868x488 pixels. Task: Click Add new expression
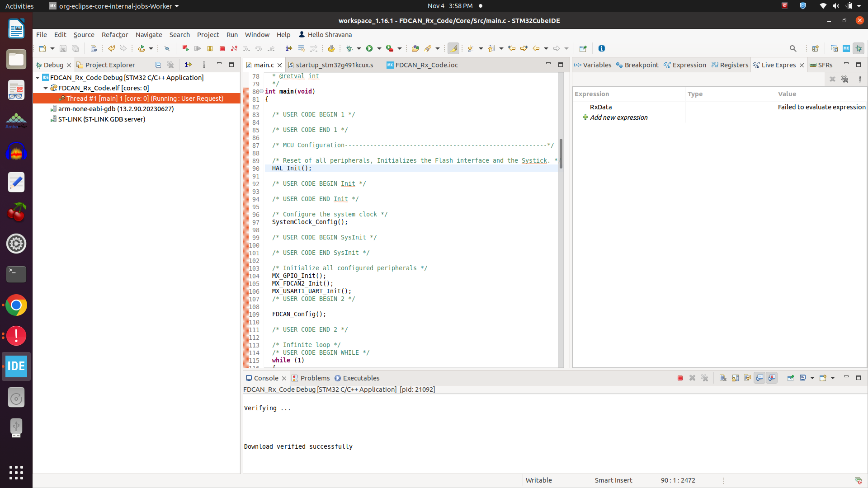[618, 117]
